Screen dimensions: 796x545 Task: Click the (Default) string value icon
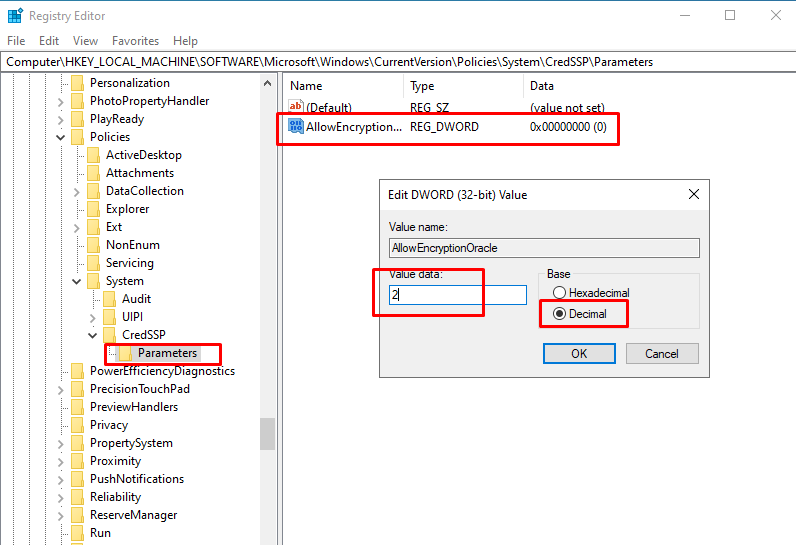coord(295,106)
